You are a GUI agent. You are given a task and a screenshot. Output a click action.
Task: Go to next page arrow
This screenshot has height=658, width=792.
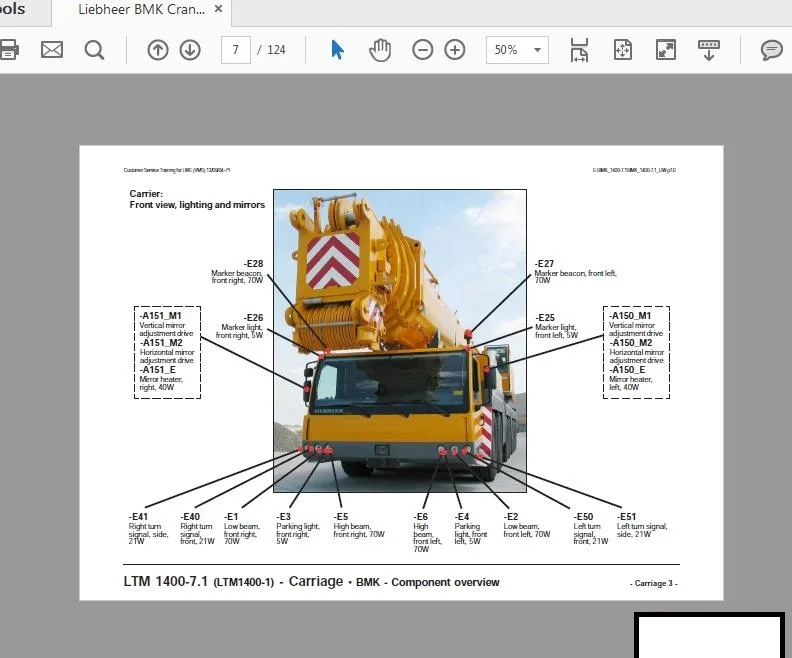click(x=190, y=50)
